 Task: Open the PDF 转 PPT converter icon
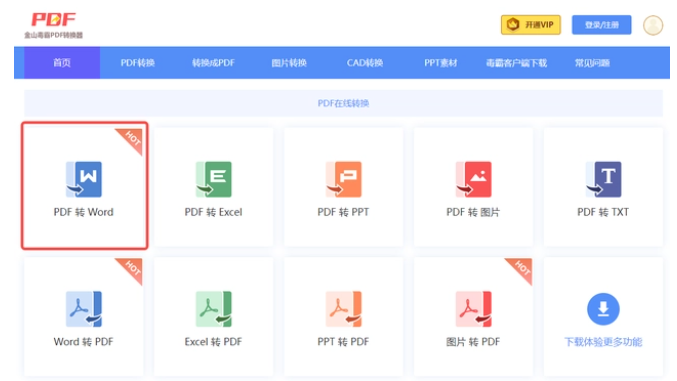(x=344, y=179)
